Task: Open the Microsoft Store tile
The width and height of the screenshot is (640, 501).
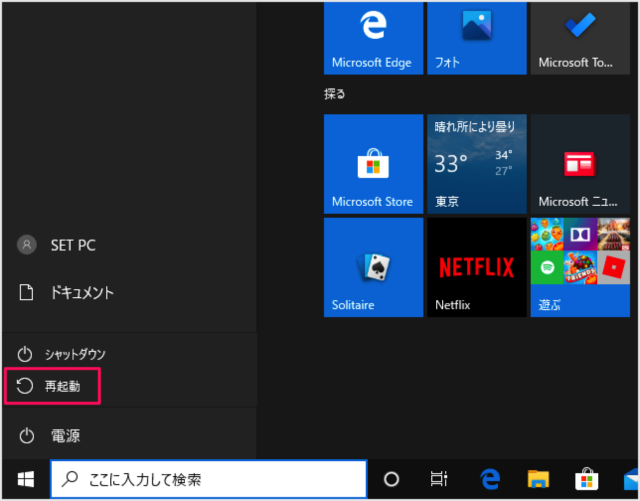Action: tap(373, 164)
